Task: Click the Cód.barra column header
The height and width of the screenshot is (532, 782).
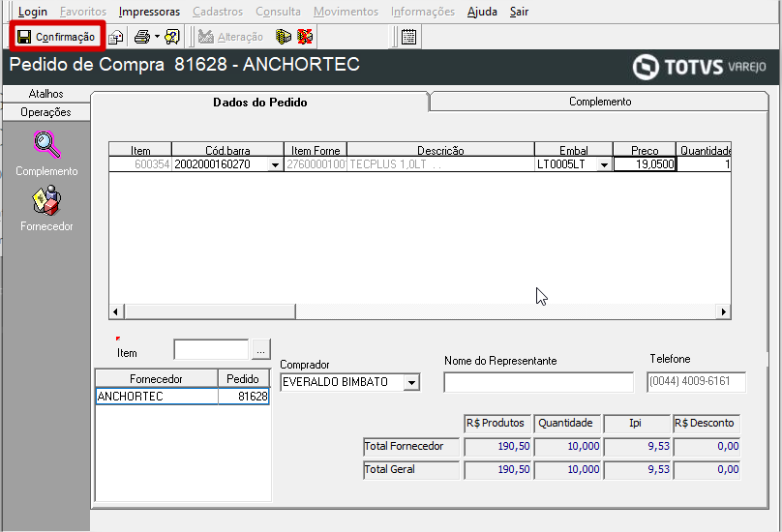Action: 227,150
